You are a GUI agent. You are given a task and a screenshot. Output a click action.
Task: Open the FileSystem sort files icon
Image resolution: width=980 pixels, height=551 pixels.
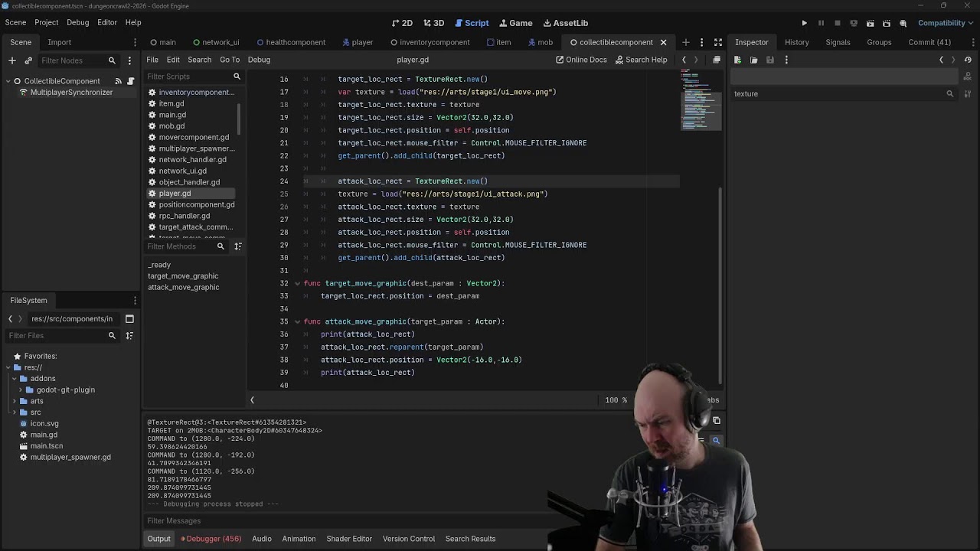(x=129, y=336)
